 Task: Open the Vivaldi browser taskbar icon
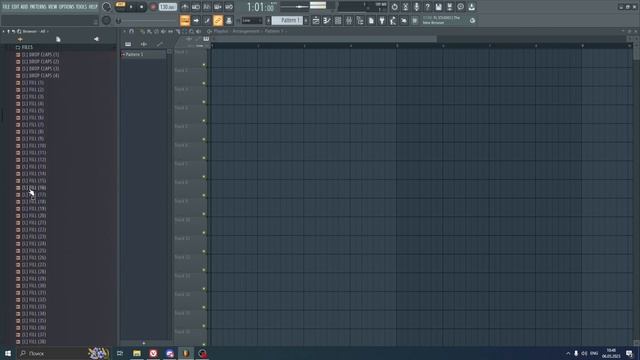tap(153, 353)
